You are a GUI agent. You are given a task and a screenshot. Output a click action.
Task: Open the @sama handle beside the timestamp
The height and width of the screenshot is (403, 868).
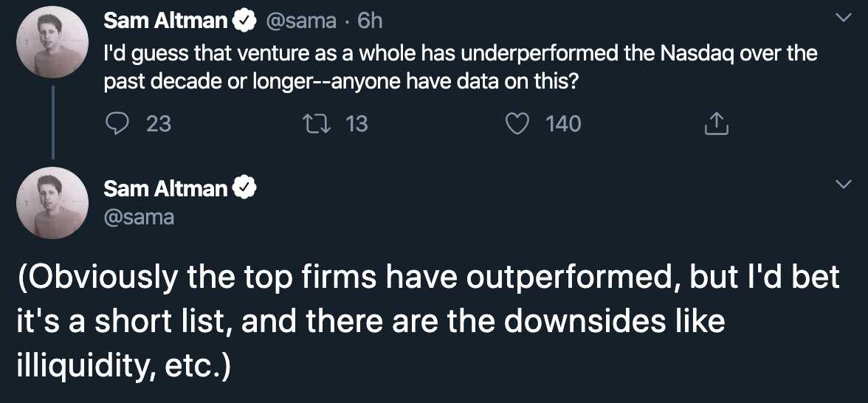tap(300, 21)
